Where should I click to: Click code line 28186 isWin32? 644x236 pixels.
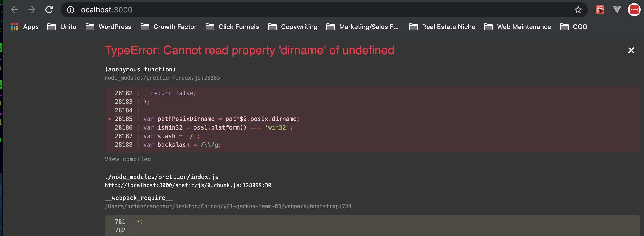click(204, 127)
